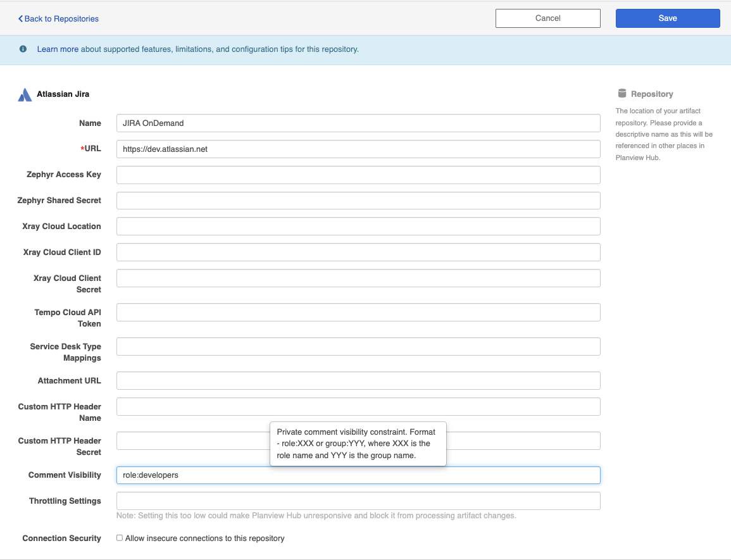Click into the URL field
This screenshot has width=731, height=560.
tap(358, 149)
